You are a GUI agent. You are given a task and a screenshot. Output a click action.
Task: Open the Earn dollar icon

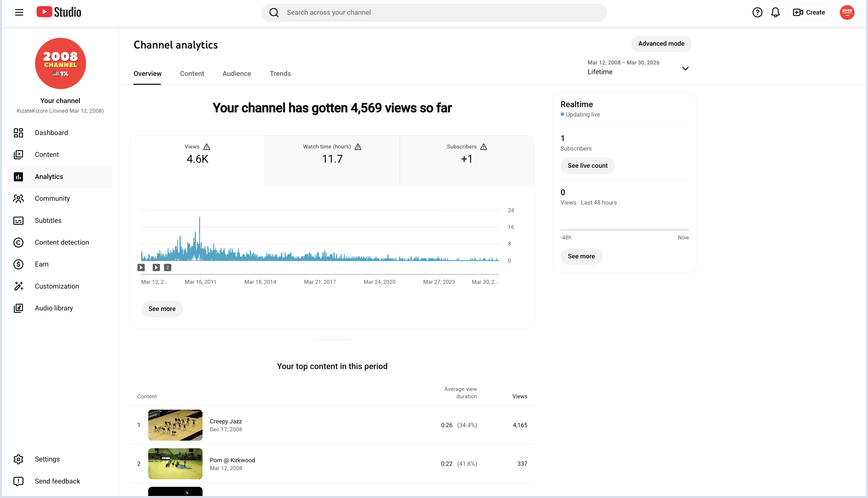click(x=19, y=264)
